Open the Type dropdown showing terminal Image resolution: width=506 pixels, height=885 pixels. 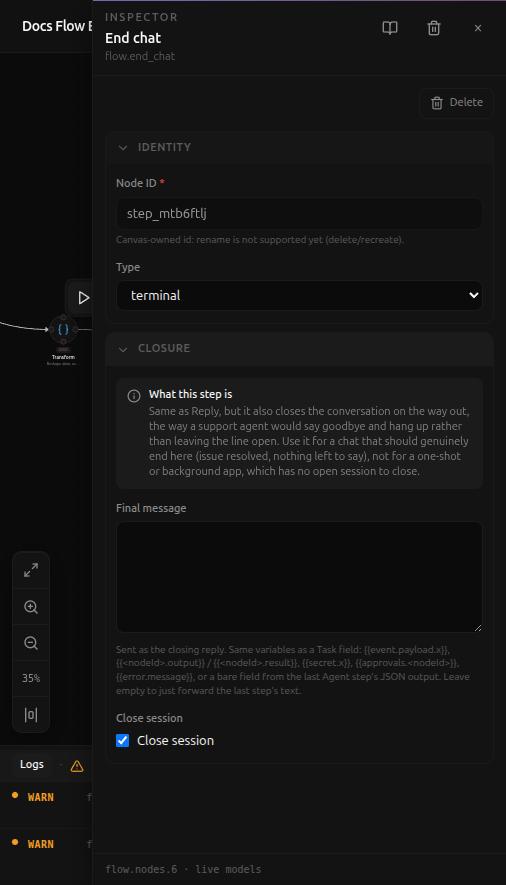coord(299,295)
